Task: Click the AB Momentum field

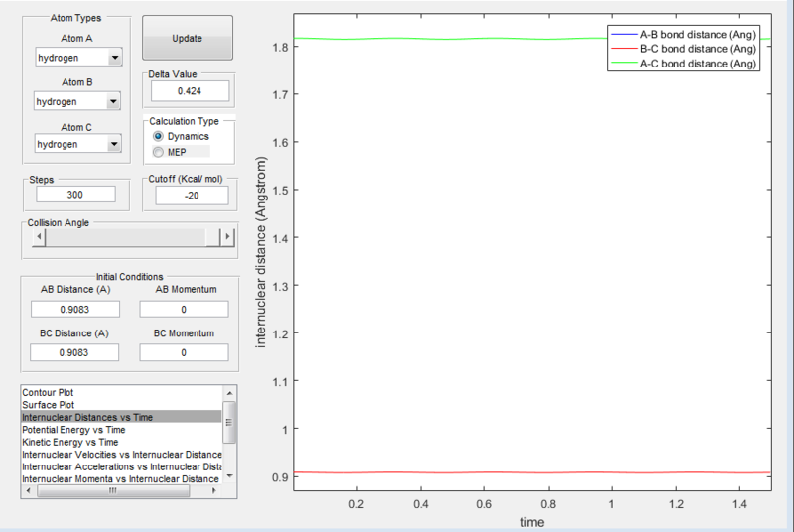Action: pos(184,310)
